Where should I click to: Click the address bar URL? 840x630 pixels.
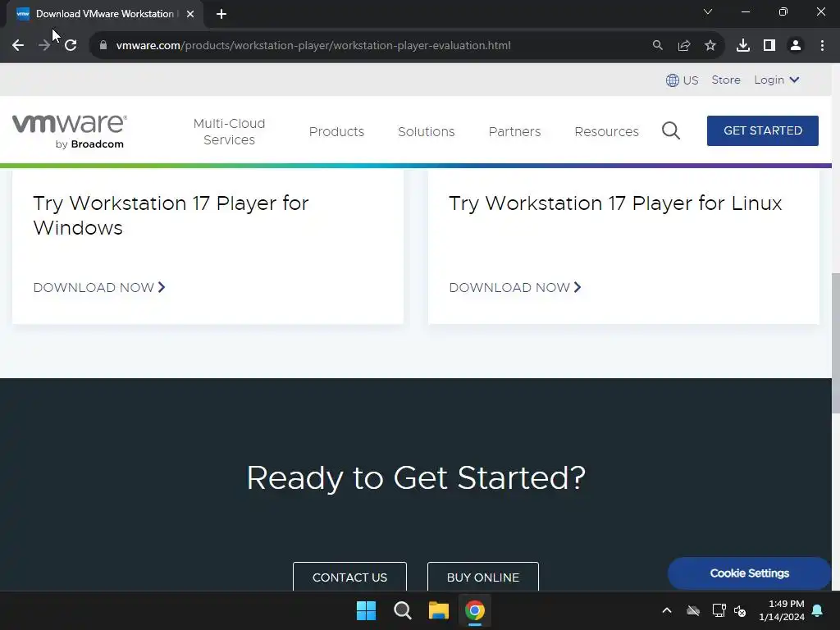click(313, 46)
